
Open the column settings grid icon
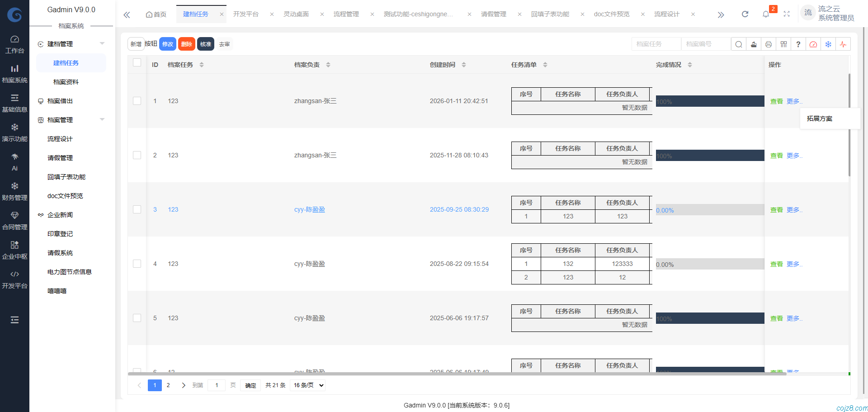[x=783, y=44]
